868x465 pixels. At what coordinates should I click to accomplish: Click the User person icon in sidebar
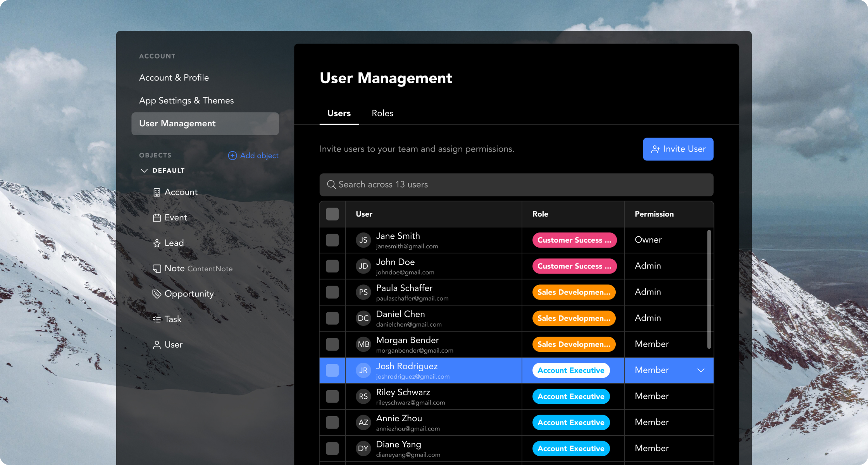pos(157,345)
